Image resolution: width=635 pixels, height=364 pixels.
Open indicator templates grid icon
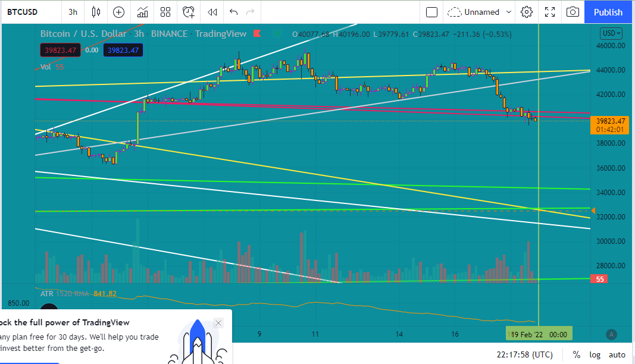(165, 12)
